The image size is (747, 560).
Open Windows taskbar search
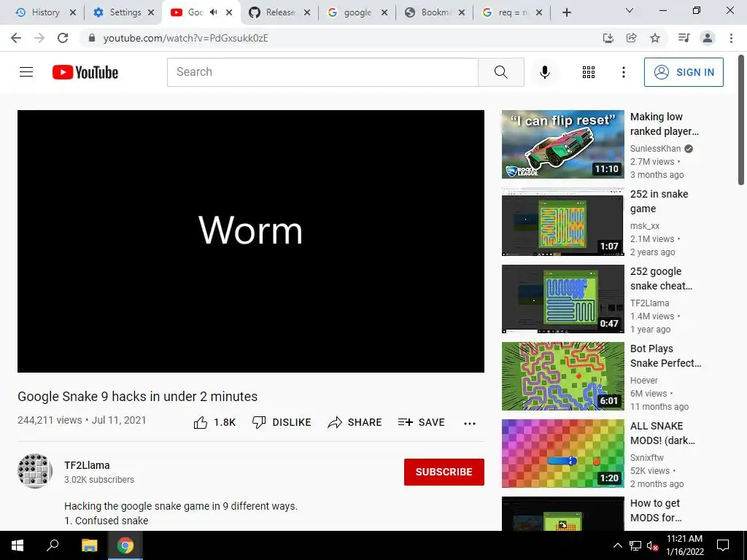point(53,545)
